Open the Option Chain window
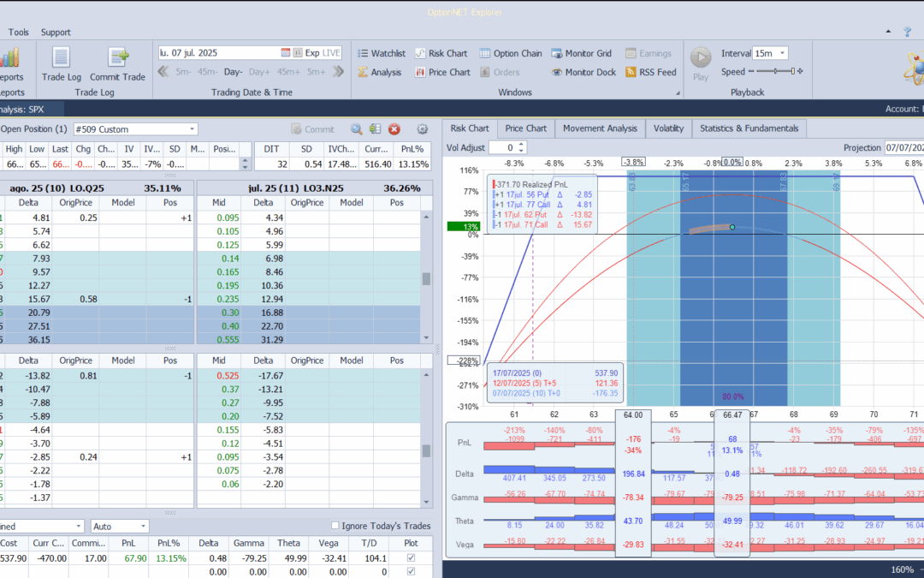The image size is (924, 578). point(510,53)
